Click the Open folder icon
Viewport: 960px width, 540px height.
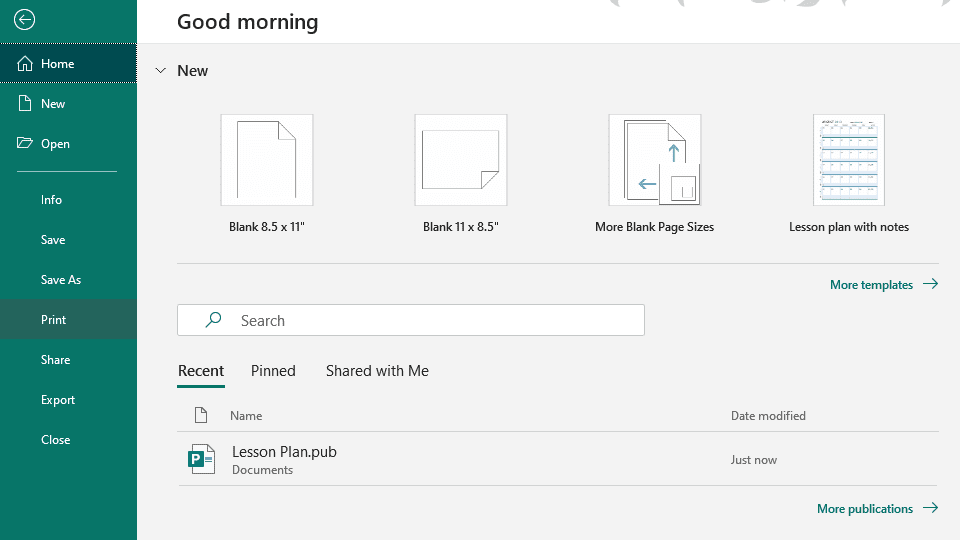25,143
